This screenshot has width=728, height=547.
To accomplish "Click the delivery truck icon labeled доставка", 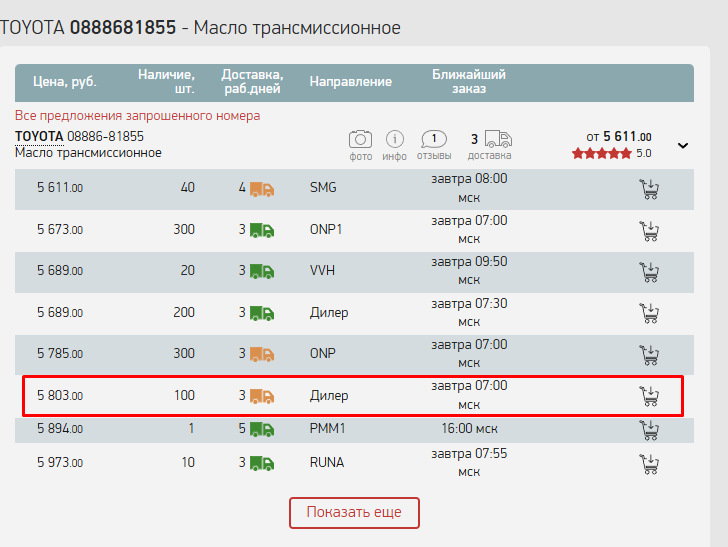I will [x=498, y=139].
